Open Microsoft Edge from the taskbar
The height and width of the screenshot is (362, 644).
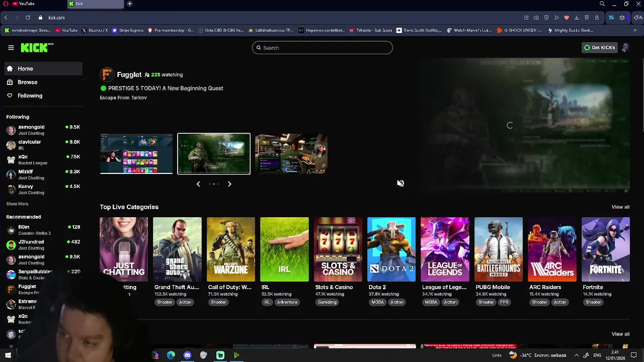171,355
